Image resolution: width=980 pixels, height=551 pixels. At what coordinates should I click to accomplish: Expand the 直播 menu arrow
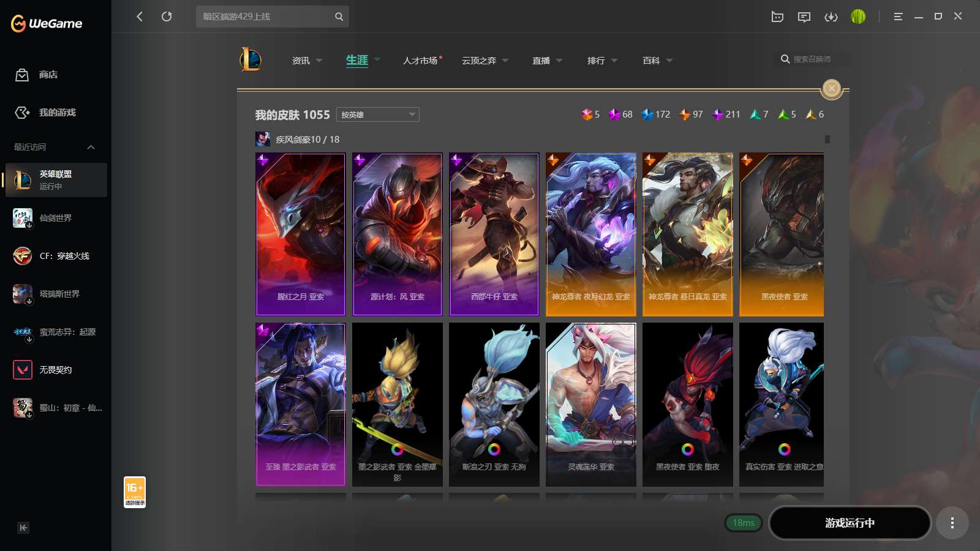click(559, 61)
